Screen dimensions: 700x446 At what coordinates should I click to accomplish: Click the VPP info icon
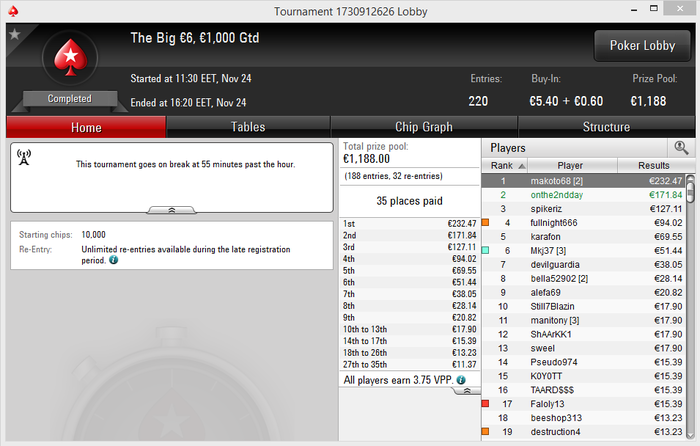coord(461,380)
